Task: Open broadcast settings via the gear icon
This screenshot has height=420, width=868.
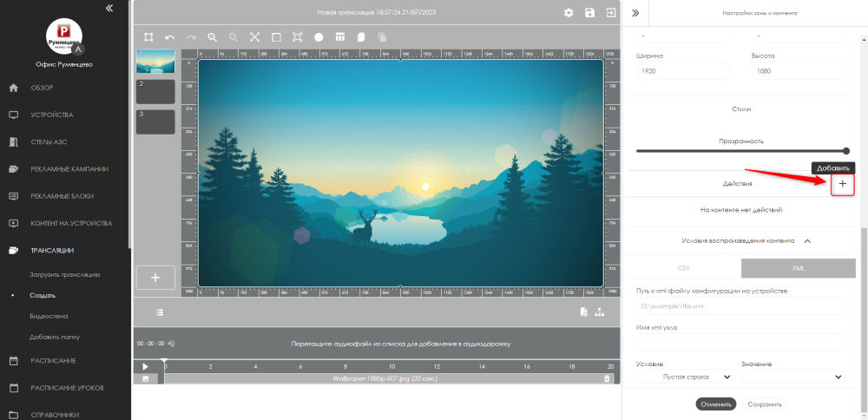Action: pos(569,13)
